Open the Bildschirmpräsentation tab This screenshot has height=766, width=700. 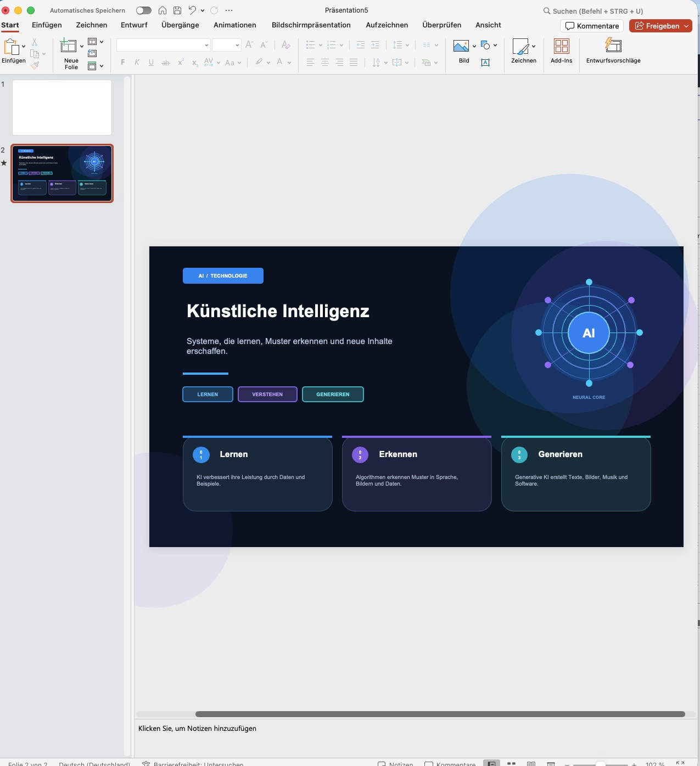311,25
